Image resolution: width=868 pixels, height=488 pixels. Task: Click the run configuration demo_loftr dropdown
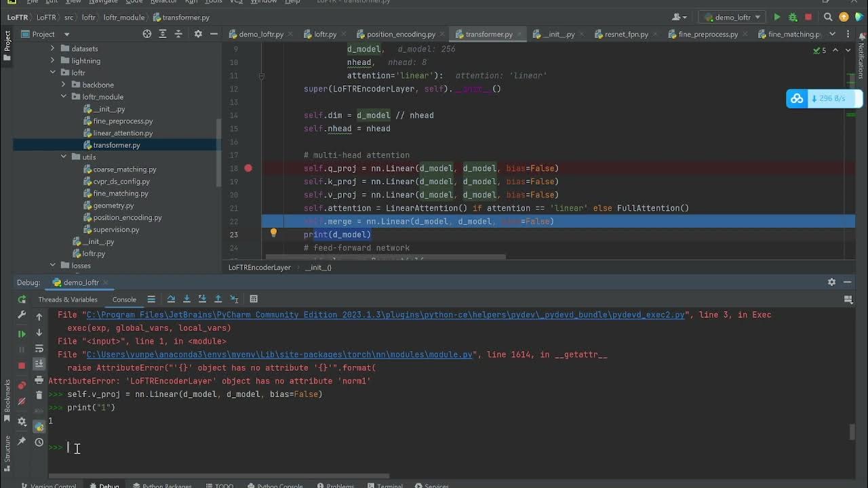pyautogui.click(x=732, y=17)
